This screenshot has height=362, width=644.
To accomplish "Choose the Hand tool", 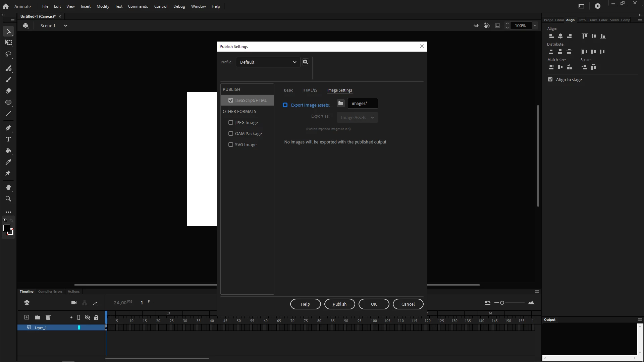I will pyautogui.click(x=8, y=187).
